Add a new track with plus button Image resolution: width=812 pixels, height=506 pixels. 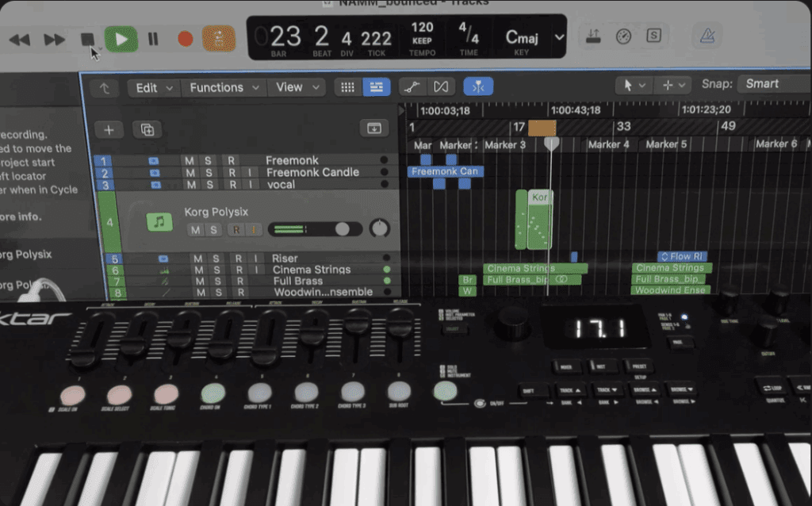click(109, 129)
